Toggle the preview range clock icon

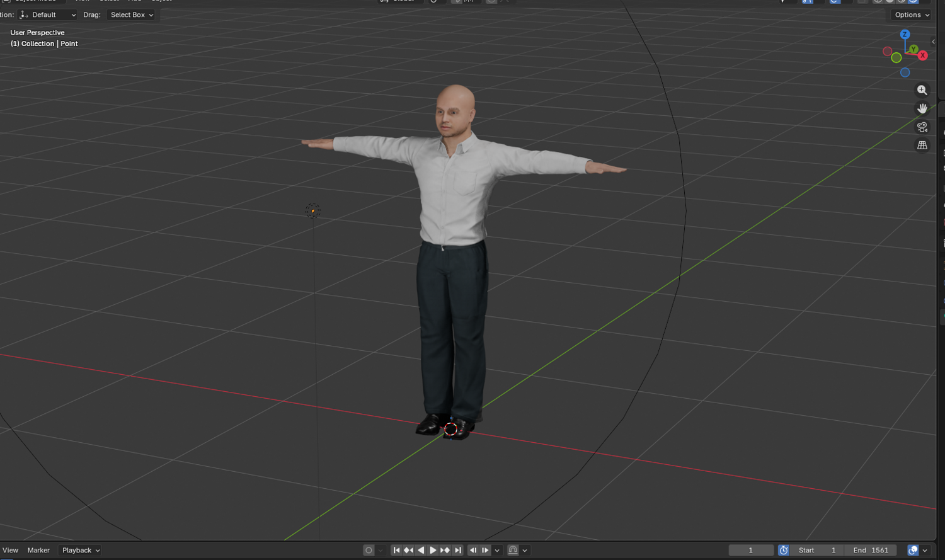point(784,550)
